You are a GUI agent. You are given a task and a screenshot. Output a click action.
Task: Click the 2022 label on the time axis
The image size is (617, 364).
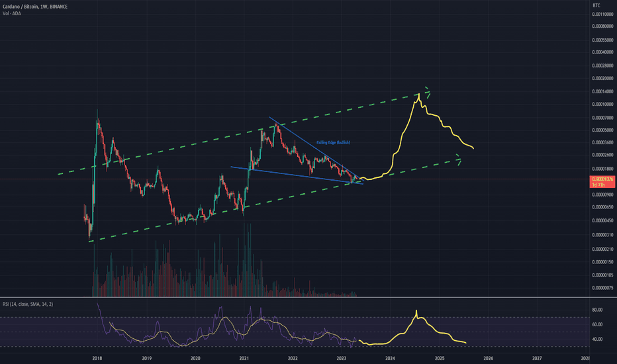(x=293, y=358)
